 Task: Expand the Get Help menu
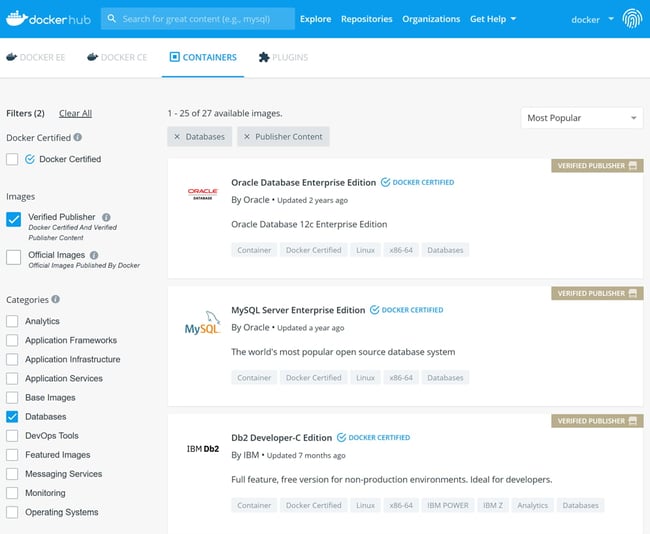[x=493, y=19]
